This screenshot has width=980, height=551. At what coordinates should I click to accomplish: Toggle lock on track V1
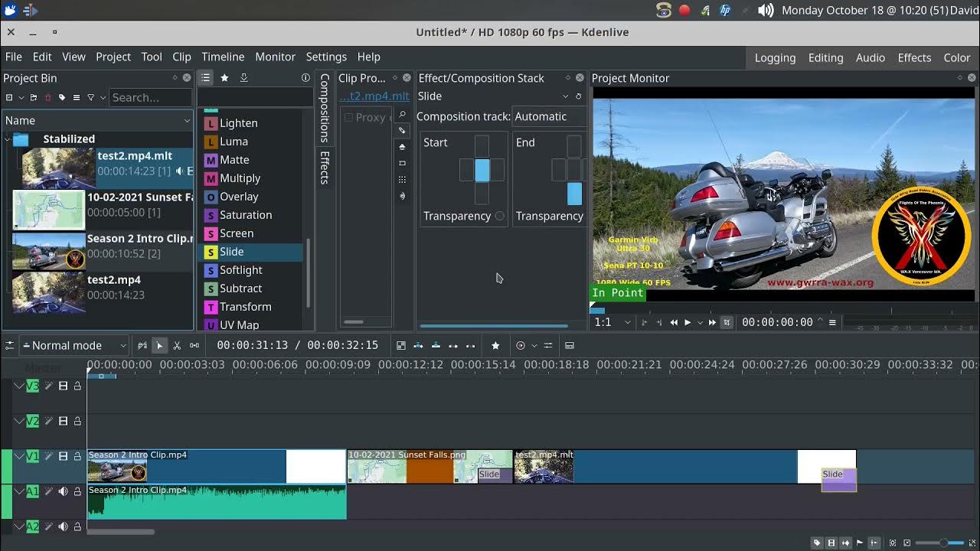77,457
